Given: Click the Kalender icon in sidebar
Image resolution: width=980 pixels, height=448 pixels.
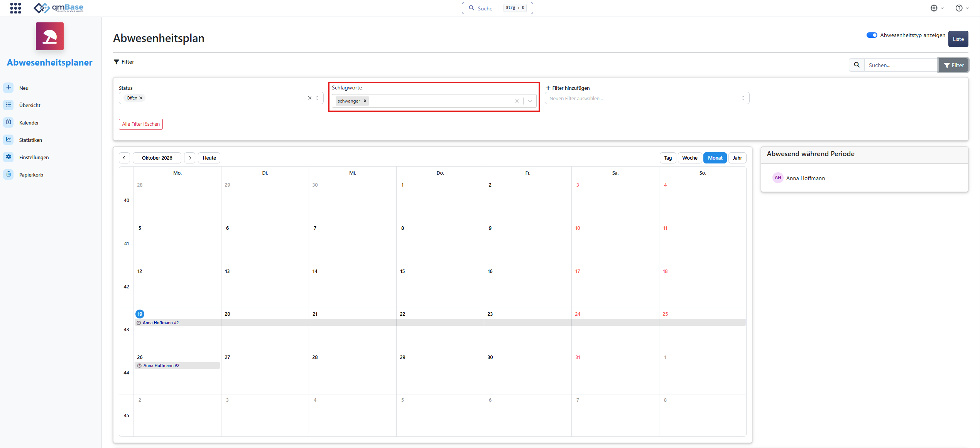Looking at the screenshot, I should [8, 122].
